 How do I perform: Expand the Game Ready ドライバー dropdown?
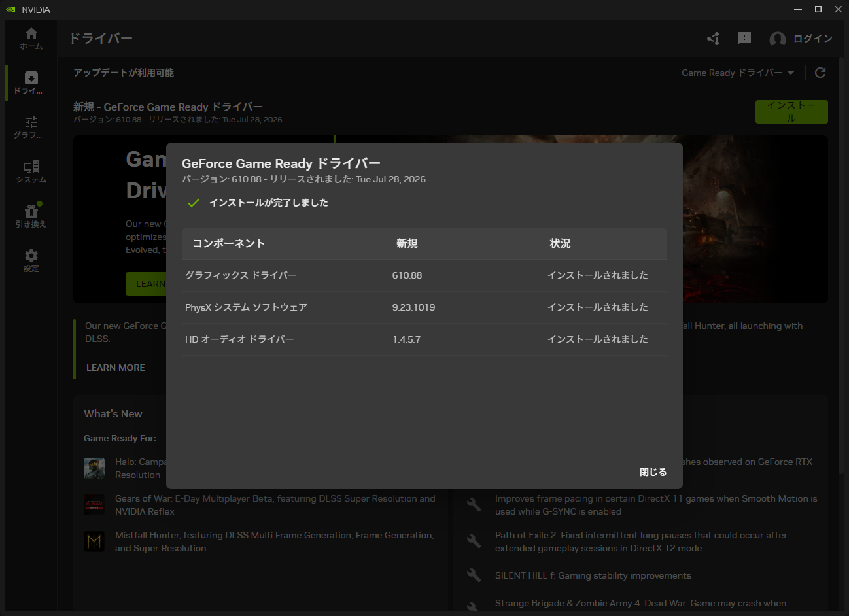click(x=738, y=73)
